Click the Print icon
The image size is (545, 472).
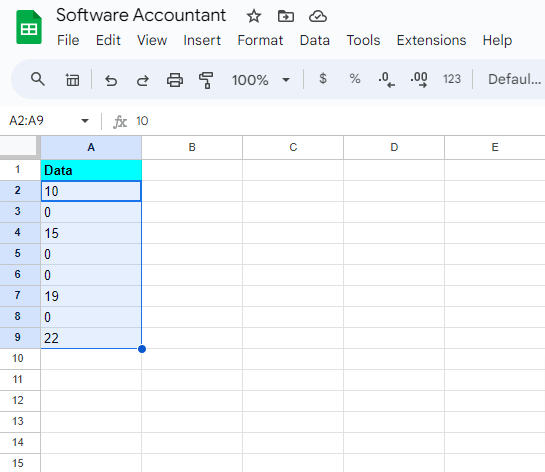coord(175,80)
